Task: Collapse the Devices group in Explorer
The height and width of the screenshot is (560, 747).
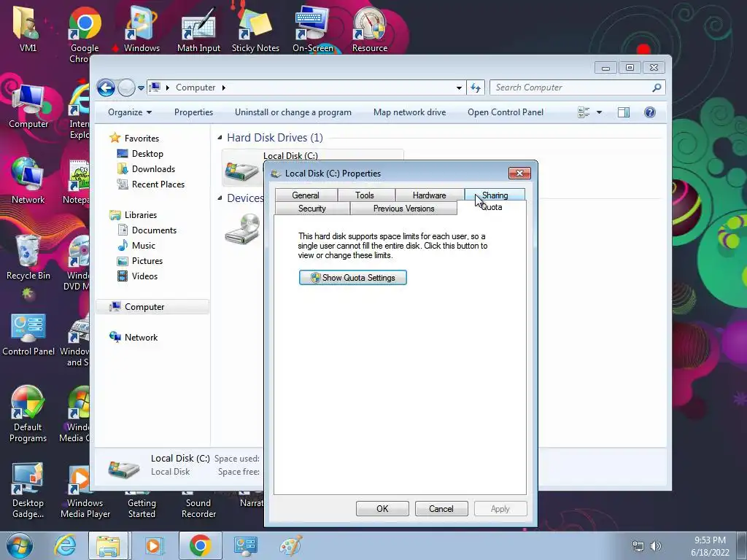Action: (220, 198)
